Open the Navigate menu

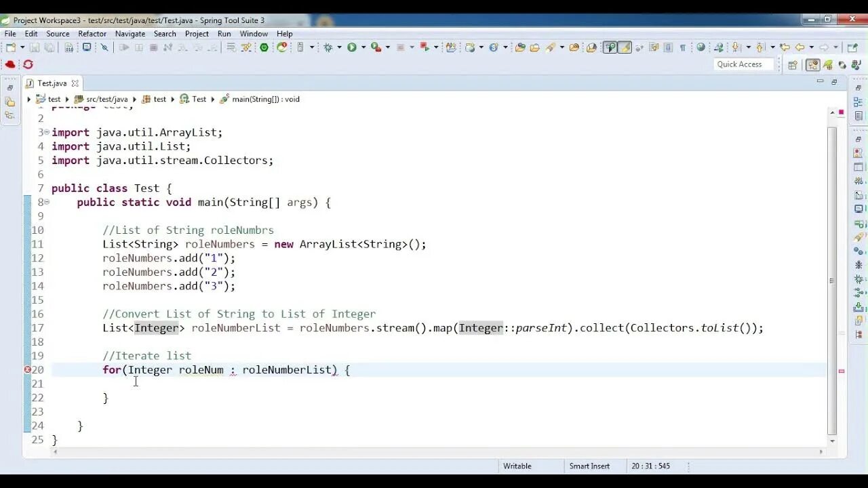[x=130, y=34]
